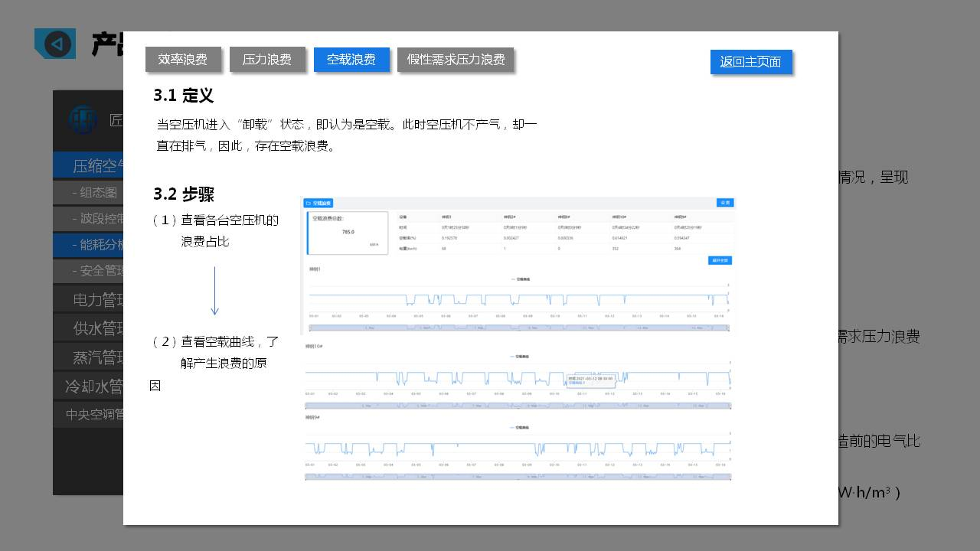Select the highlighted 能耗分析 submenu item
Viewport: 980px width, 551px height.
point(98,245)
